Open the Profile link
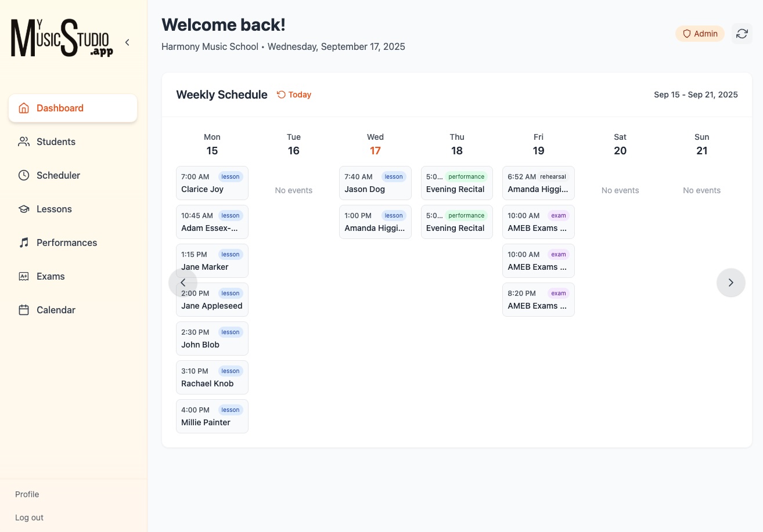Image resolution: width=763 pixels, height=532 pixels. [27, 494]
